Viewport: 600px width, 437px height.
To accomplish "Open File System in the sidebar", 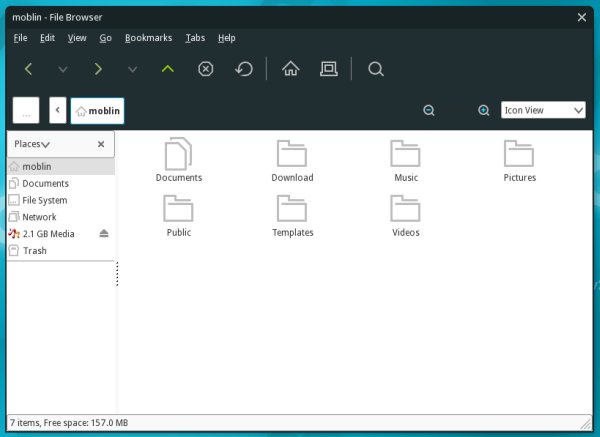I will [x=61, y=200].
